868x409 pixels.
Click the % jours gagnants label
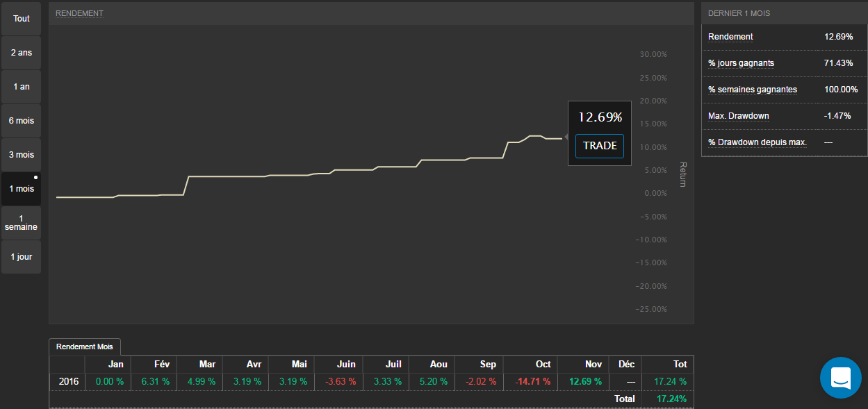[741, 63]
